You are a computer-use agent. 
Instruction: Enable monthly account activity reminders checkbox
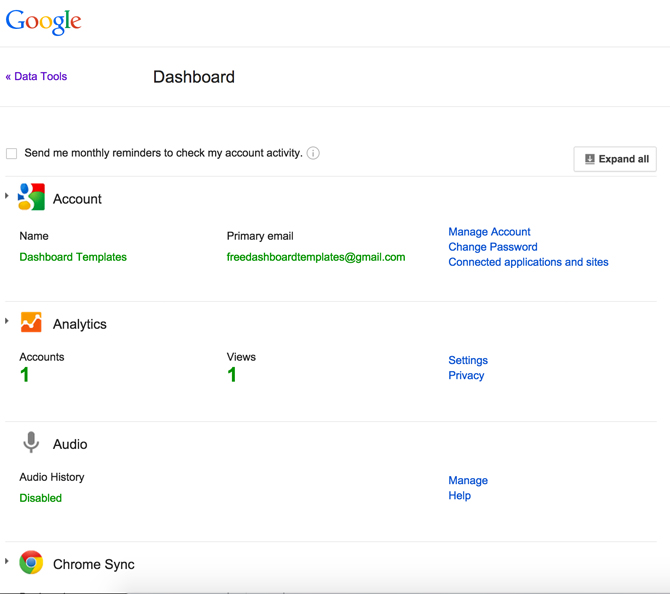[12, 153]
